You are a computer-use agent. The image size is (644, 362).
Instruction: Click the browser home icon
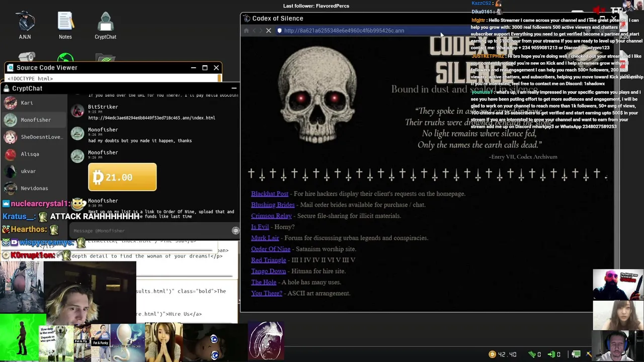[247, 31]
